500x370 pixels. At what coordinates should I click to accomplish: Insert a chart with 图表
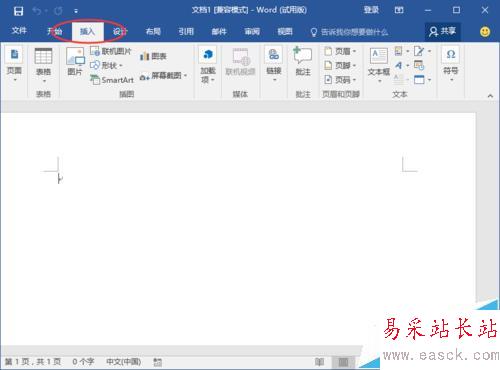tap(153, 56)
